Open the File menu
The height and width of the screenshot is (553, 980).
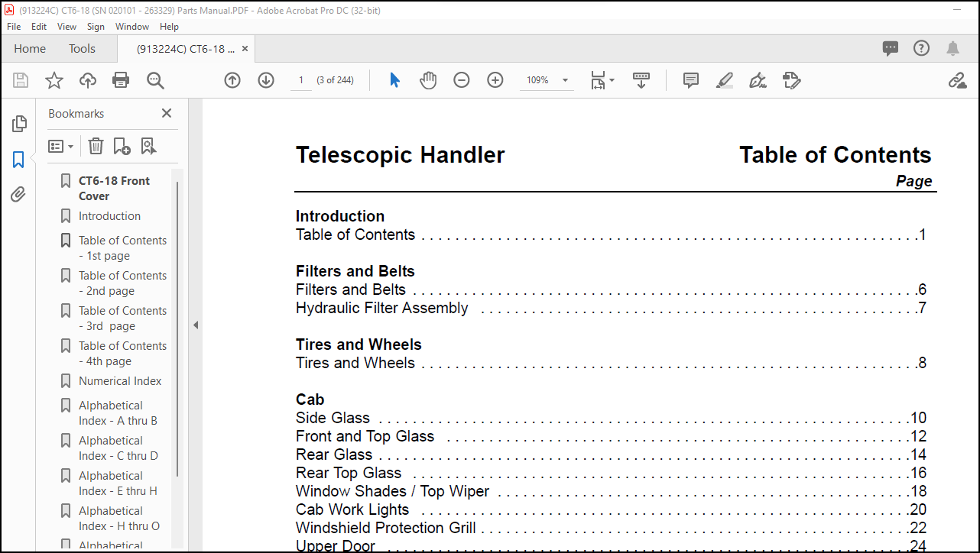click(x=14, y=26)
